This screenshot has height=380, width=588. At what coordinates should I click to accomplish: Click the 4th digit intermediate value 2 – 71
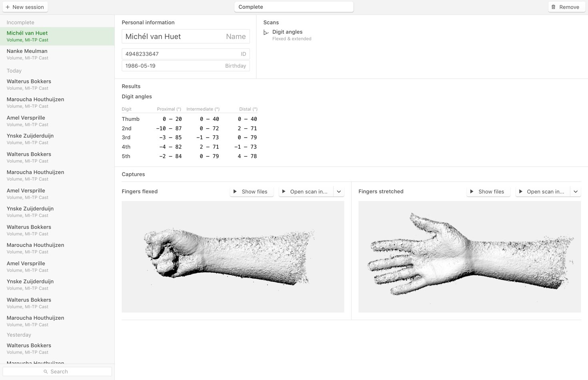(209, 147)
